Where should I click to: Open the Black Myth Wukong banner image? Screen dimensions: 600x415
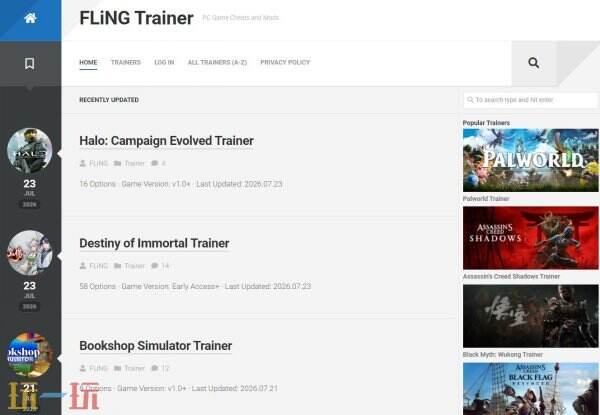point(530,316)
